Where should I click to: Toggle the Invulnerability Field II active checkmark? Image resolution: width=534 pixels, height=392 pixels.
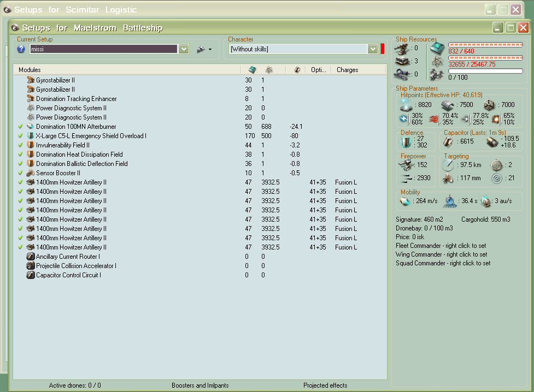[20, 145]
